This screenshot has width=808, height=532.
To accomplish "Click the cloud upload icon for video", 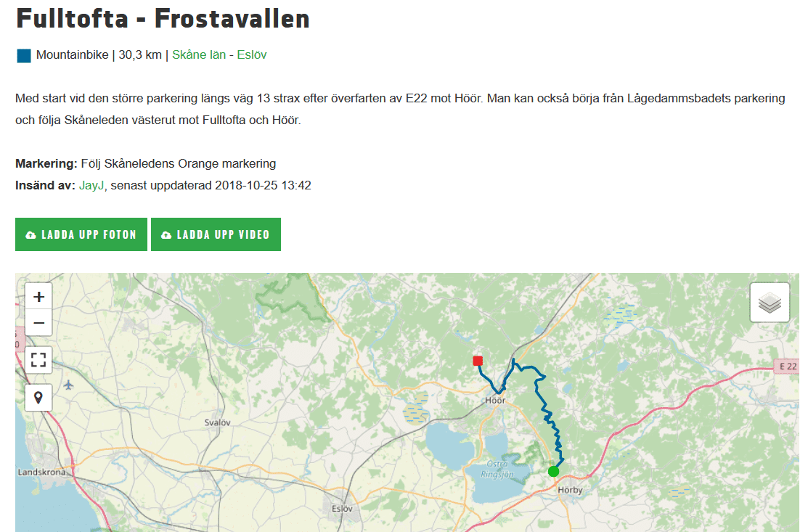I will coord(166,235).
